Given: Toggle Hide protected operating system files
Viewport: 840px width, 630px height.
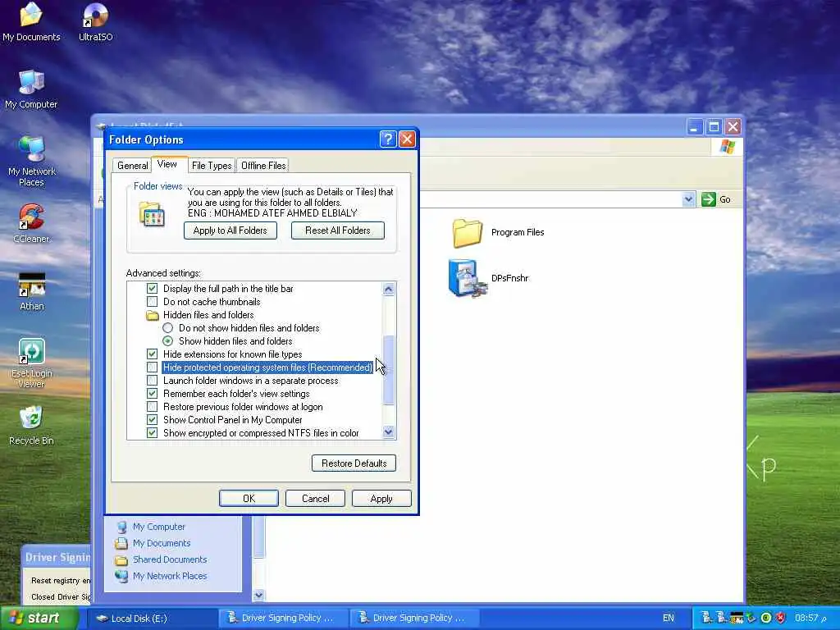Looking at the screenshot, I should pyautogui.click(x=152, y=367).
